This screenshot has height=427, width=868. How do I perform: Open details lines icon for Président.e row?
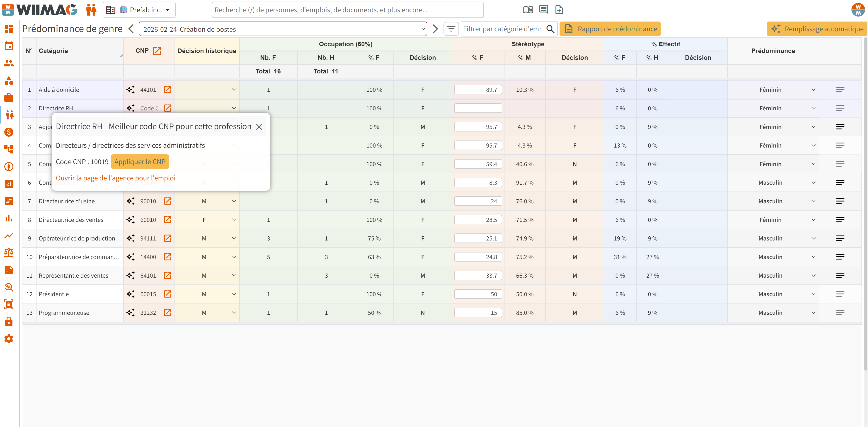click(840, 294)
